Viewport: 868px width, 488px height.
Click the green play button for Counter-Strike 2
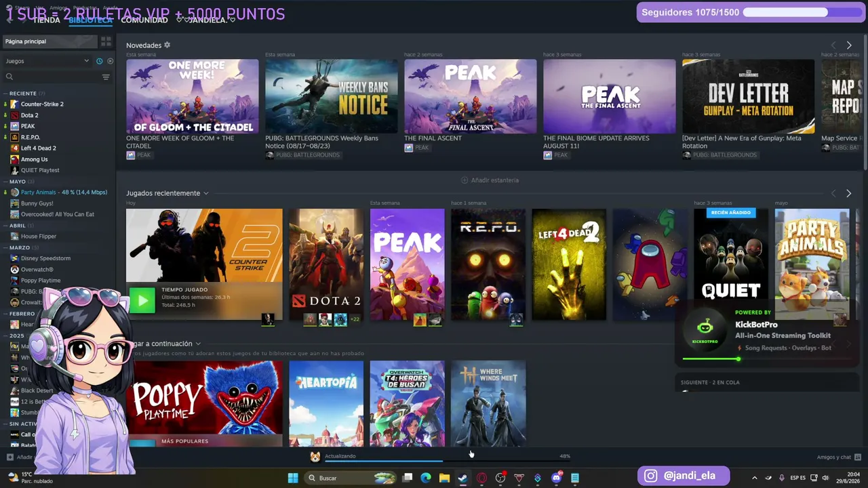coord(142,300)
